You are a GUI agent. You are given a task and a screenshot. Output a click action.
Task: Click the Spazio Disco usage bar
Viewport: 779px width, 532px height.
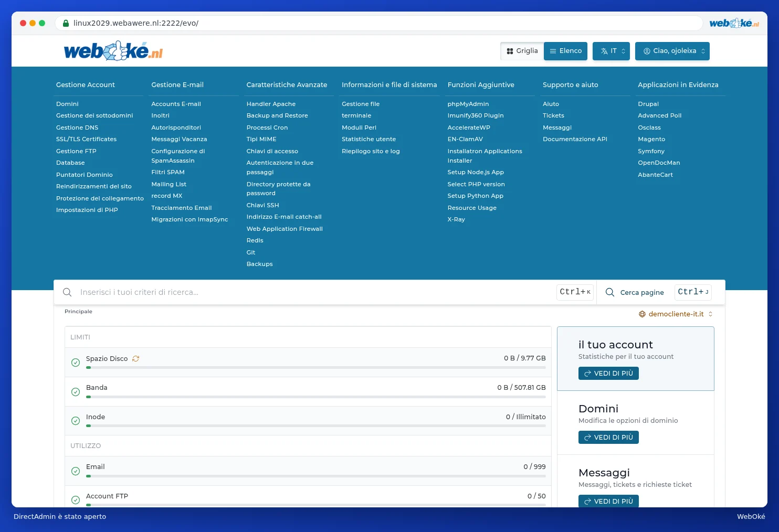click(316, 368)
